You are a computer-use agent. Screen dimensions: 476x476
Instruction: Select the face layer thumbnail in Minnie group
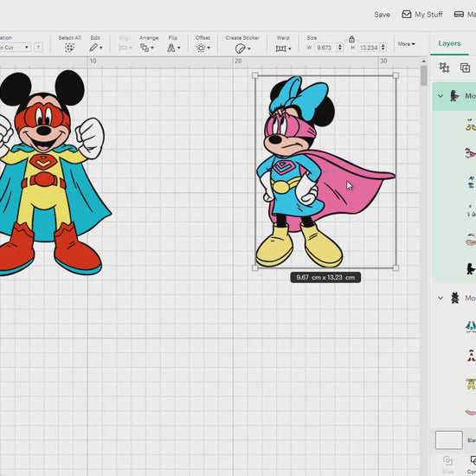pos(471,240)
